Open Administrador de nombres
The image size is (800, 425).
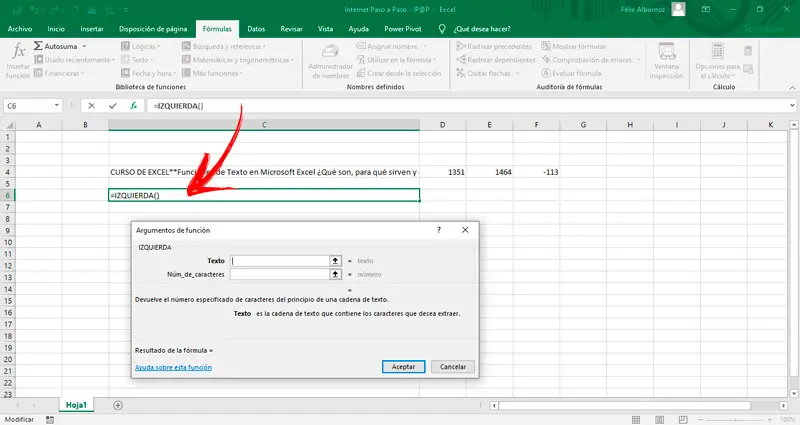[x=330, y=60]
